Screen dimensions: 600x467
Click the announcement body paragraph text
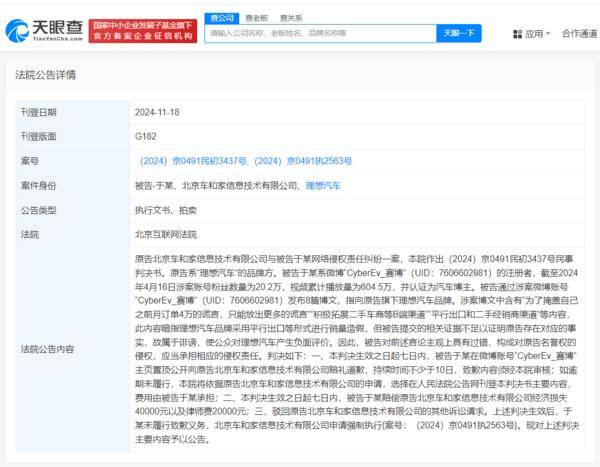tap(357, 349)
